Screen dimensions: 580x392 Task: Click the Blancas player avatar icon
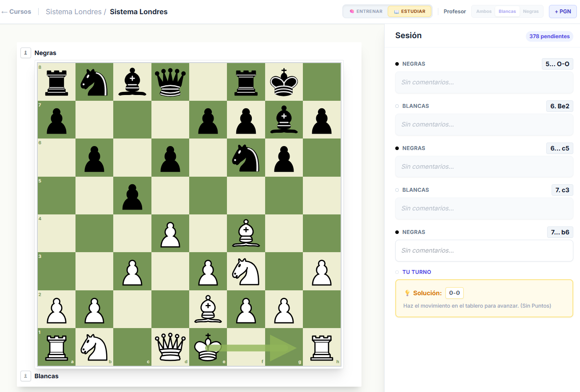(26, 376)
